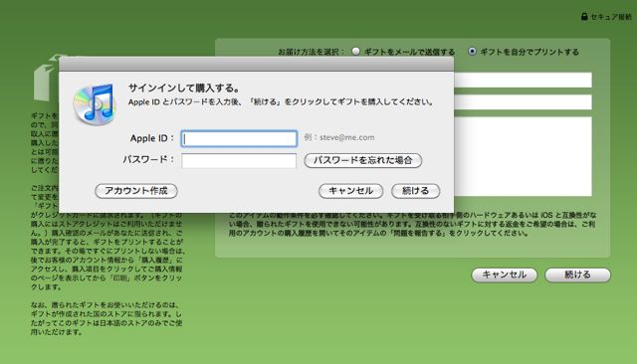This screenshot has height=364, width=637.
Task: Select ギフトをメールで送信する radio button
Action: coord(356,51)
